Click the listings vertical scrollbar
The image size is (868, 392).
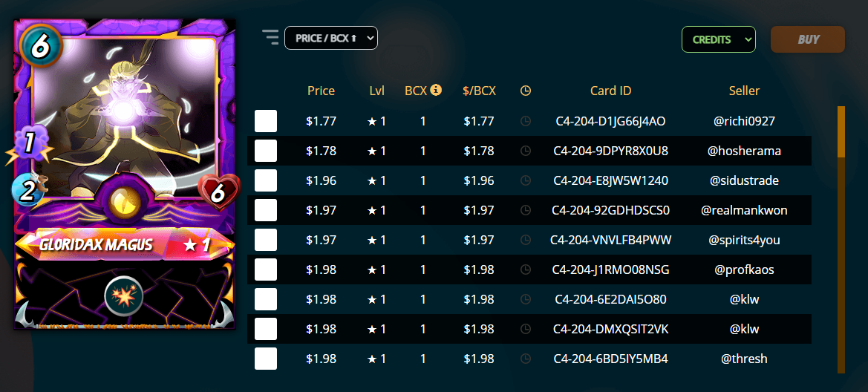pyautogui.click(x=841, y=240)
